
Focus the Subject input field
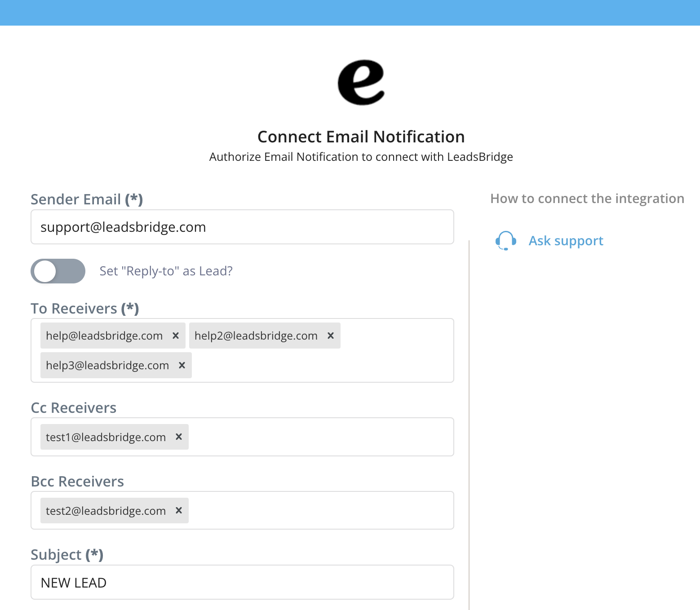pos(242,582)
